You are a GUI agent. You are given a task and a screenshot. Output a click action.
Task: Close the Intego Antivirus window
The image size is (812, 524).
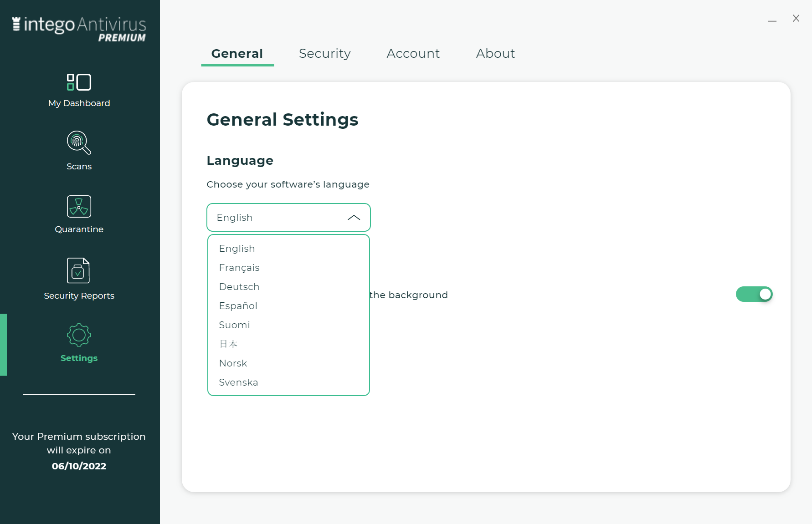796,18
